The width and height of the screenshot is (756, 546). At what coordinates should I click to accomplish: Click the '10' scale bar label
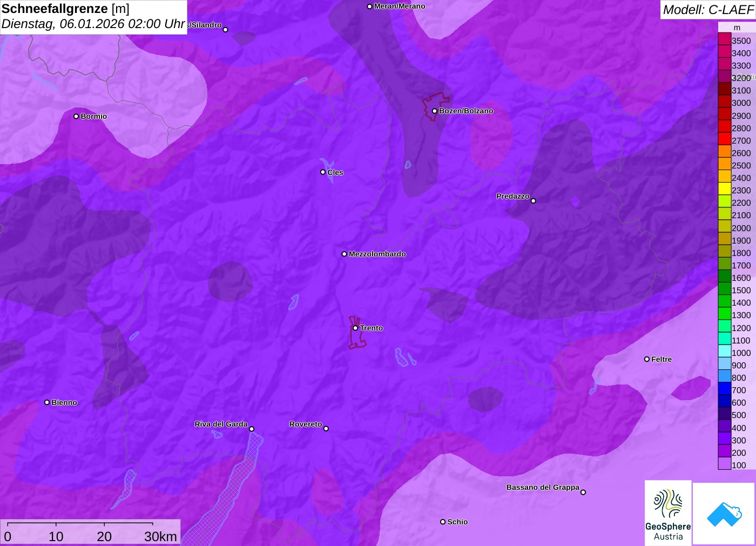(56, 536)
